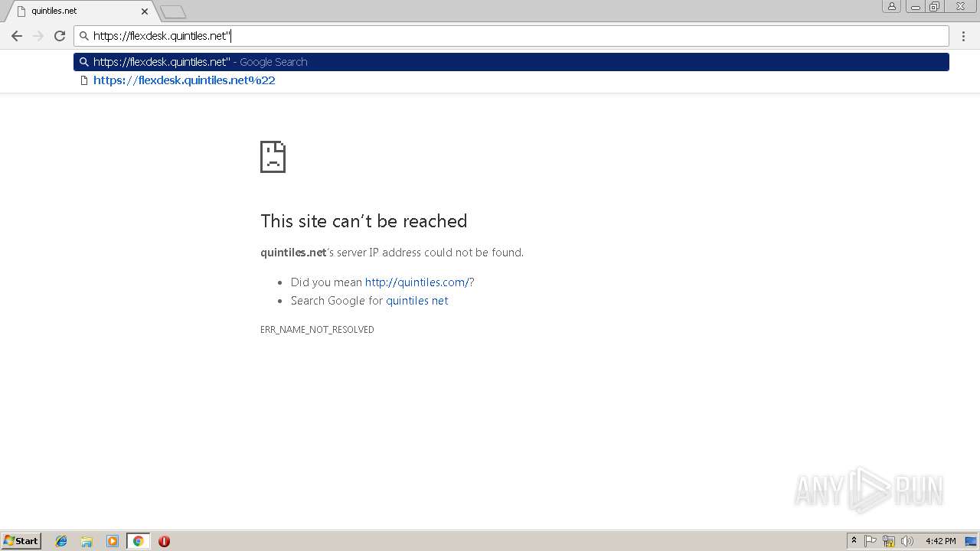Open the Chrome three-dot menu

(x=963, y=36)
